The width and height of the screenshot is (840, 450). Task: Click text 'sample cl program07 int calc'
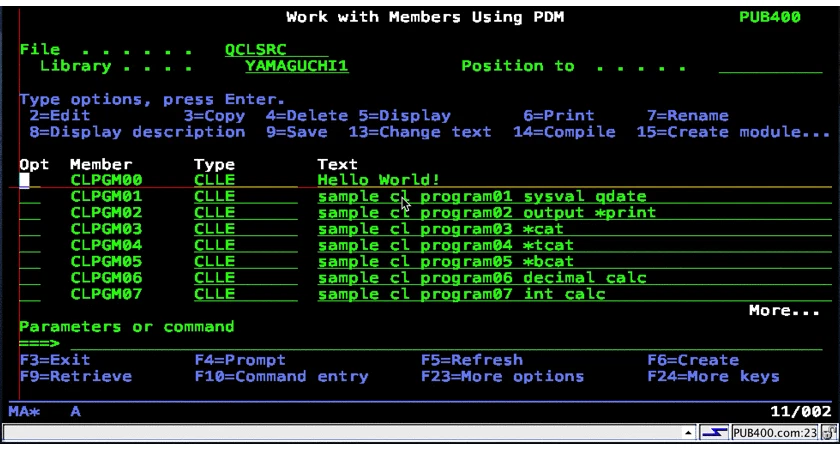tap(461, 294)
